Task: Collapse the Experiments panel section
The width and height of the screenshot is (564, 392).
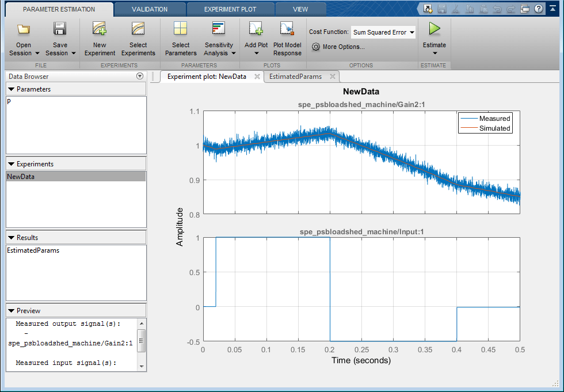Action: [x=11, y=164]
